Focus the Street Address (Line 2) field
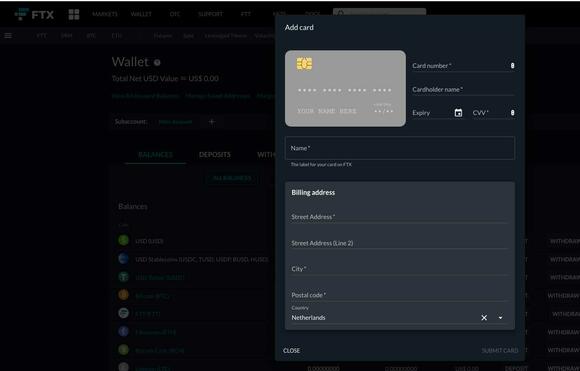 point(399,243)
